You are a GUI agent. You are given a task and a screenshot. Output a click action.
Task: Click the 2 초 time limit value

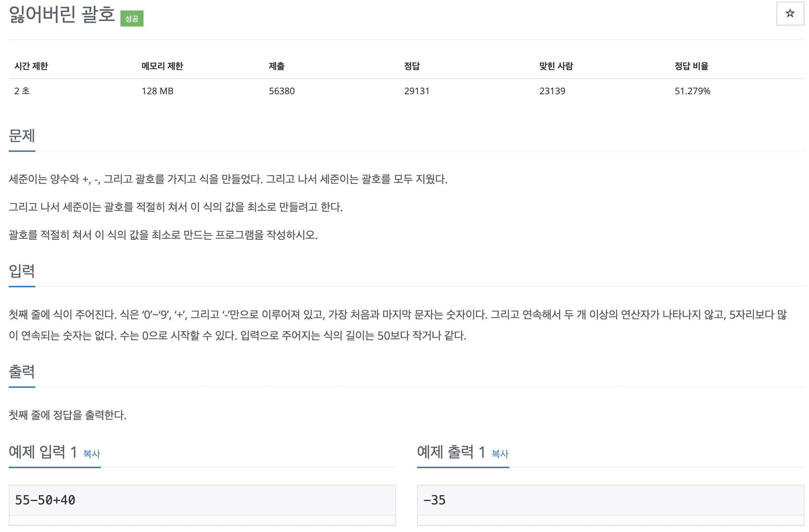point(22,91)
